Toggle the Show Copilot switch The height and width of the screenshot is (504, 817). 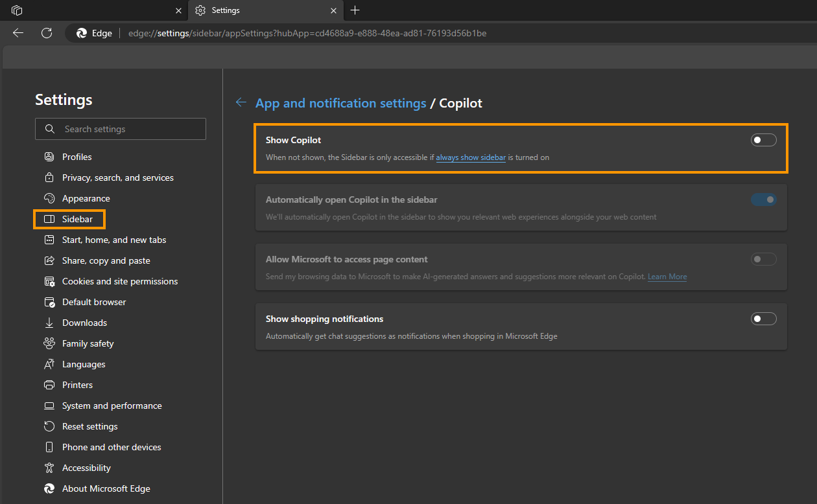pos(763,140)
